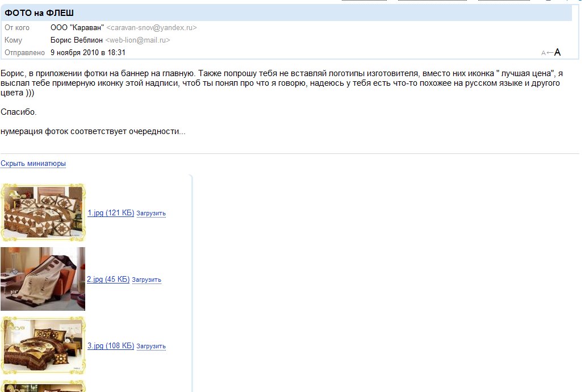Download 1.jpg via its Загрузить link
Image resolution: width=585 pixels, height=392 pixels.
pyautogui.click(x=151, y=213)
